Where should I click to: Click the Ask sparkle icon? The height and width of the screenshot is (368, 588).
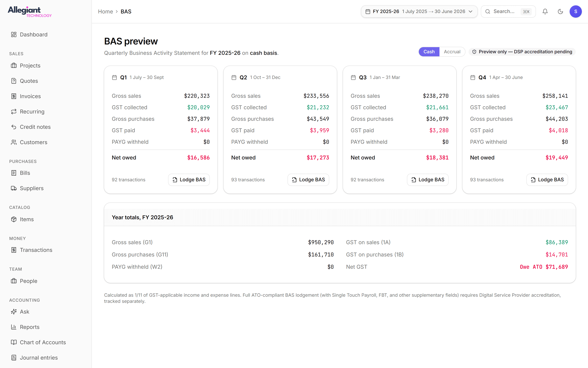coord(14,311)
